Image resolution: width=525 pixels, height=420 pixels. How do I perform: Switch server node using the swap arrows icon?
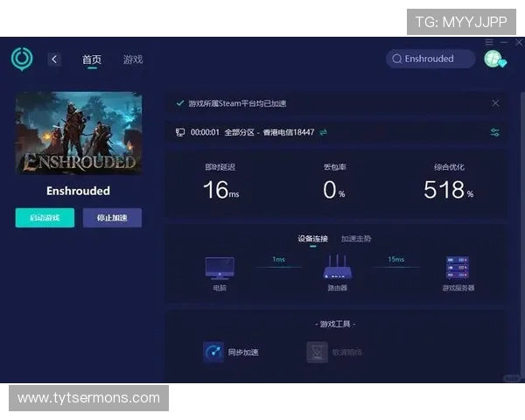point(323,132)
